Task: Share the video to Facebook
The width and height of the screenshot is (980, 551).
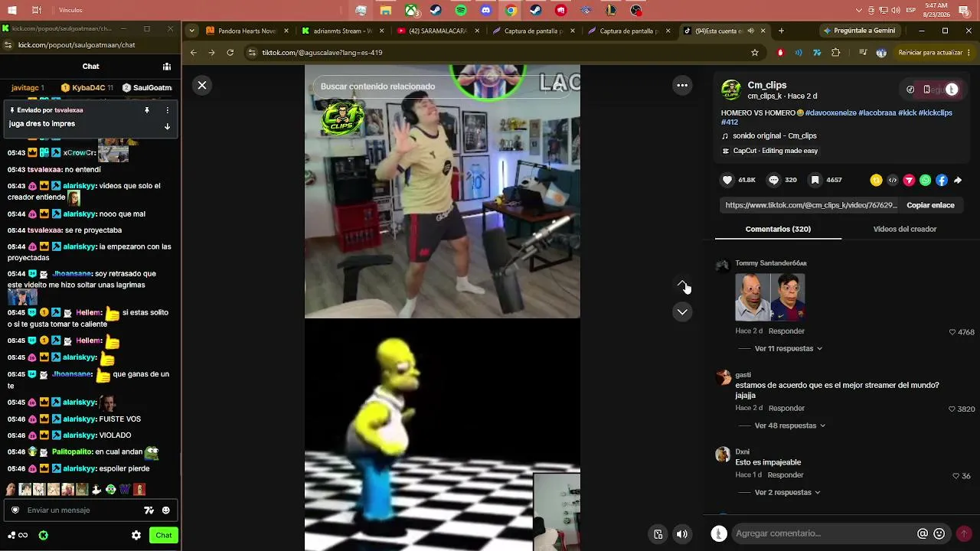Action: pyautogui.click(x=942, y=181)
